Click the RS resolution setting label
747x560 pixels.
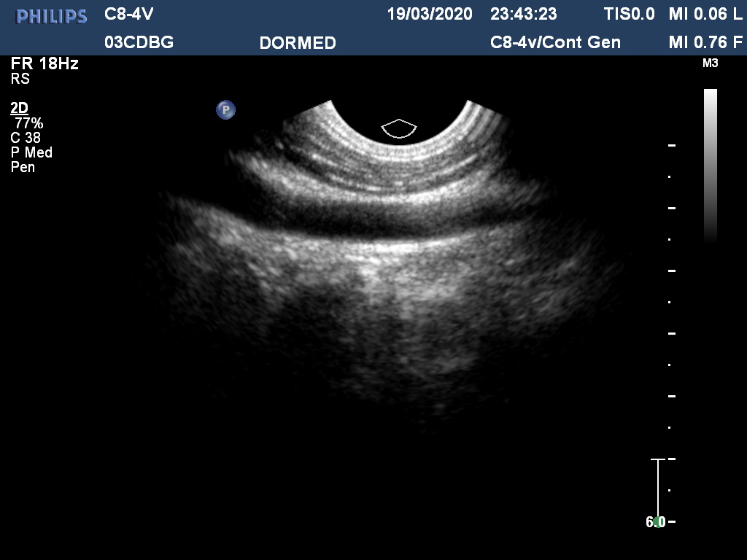20,79
